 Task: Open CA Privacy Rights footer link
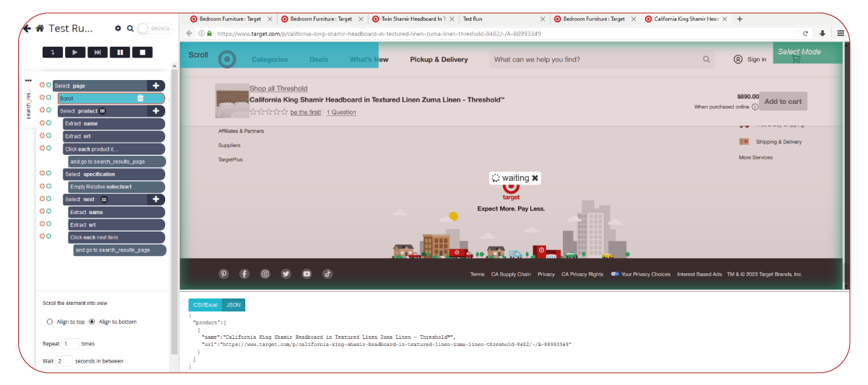point(582,275)
